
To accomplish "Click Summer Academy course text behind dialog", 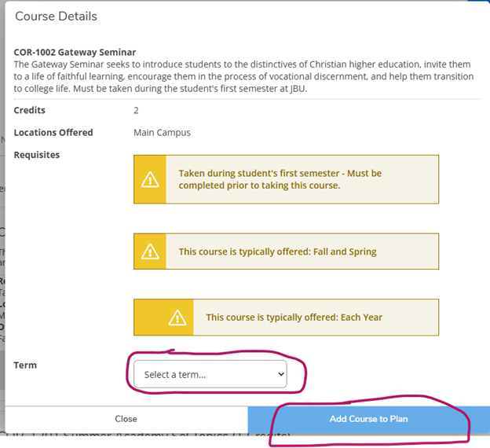I will 149,437.
